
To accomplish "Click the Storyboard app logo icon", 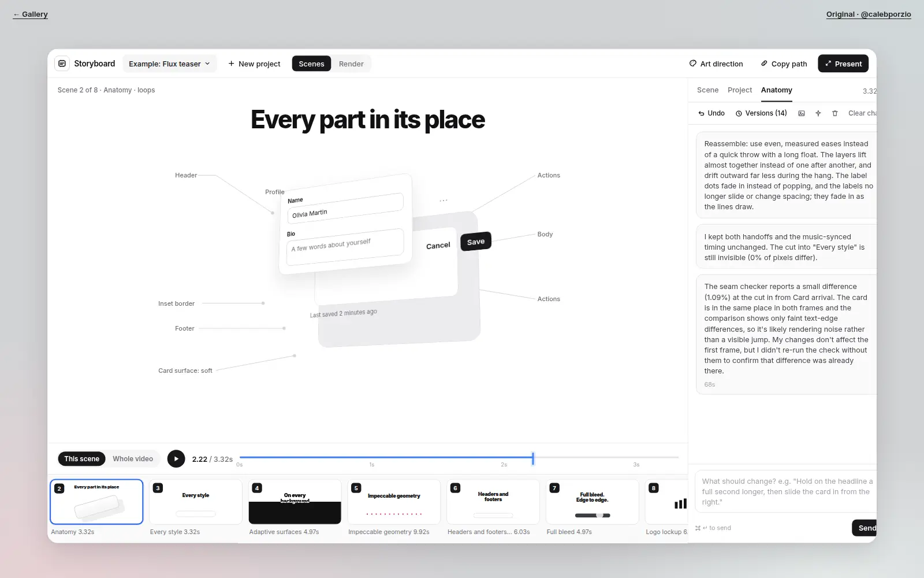I will pos(62,64).
